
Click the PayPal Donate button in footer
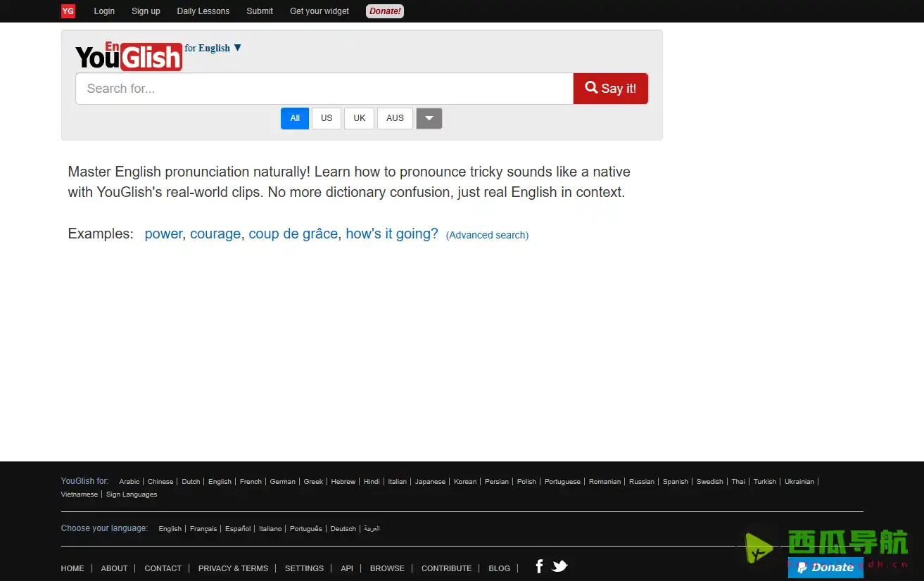[825, 568]
